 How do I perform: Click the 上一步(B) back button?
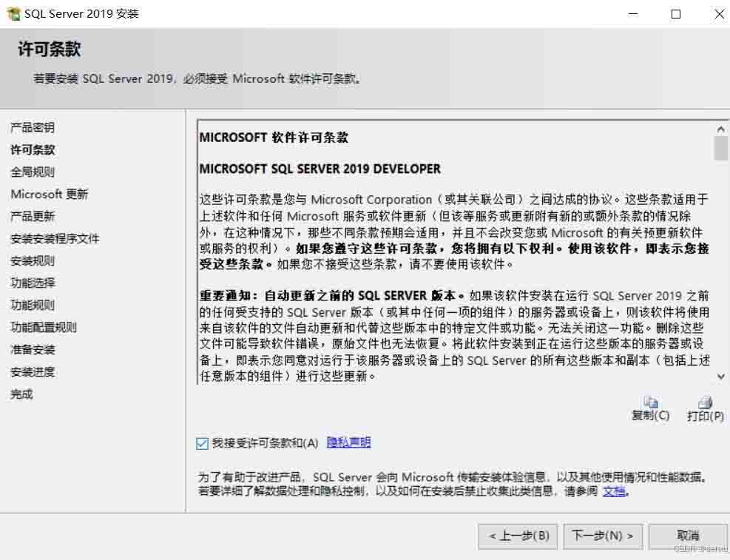coord(519,536)
